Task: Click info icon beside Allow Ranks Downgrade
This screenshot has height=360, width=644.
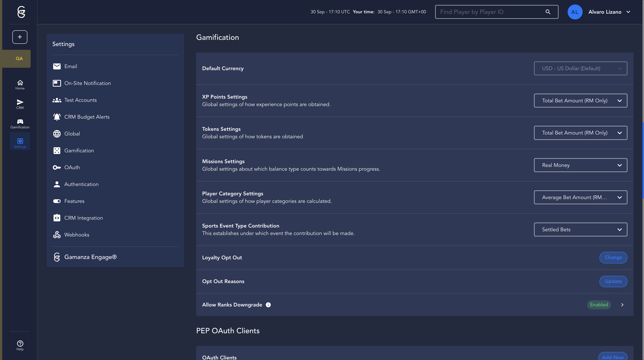Action: [x=268, y=305]
